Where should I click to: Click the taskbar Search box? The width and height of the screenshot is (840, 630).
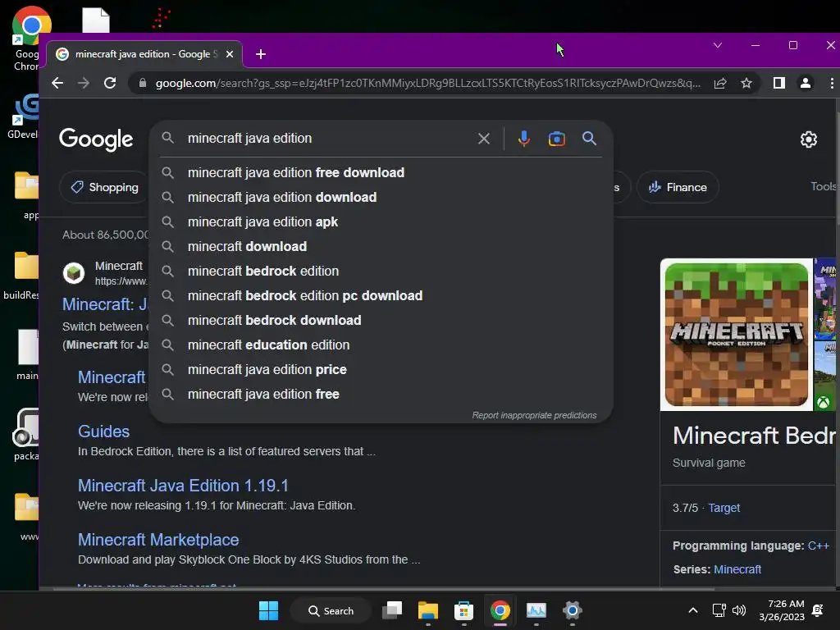coord(331,610)
